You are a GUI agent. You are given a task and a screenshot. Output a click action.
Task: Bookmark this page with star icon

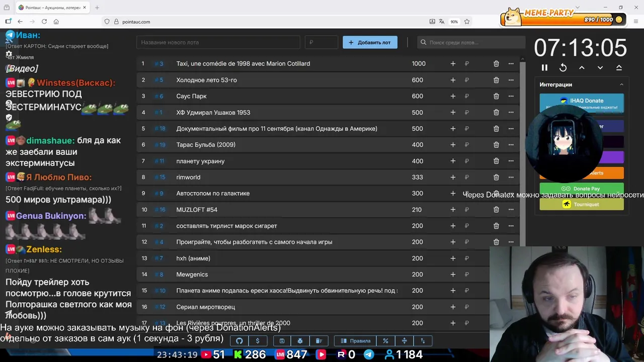[467, 22]
